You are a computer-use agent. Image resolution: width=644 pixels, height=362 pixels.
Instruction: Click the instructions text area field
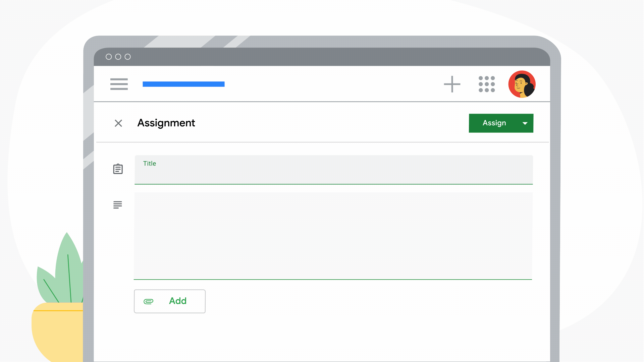333,236
